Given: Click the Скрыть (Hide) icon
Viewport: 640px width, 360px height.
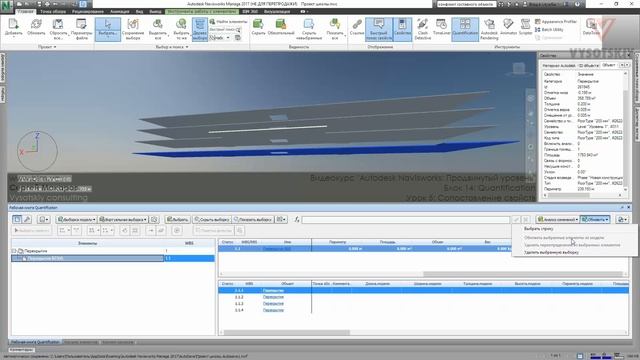Looking at the screenshot, I should click(258, 27).
